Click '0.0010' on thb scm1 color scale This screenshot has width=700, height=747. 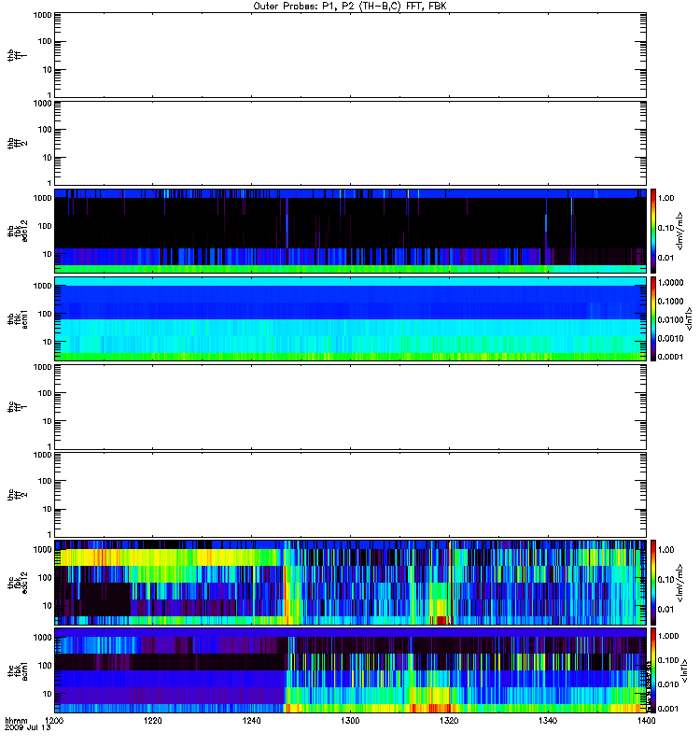[x=670, y=338]
